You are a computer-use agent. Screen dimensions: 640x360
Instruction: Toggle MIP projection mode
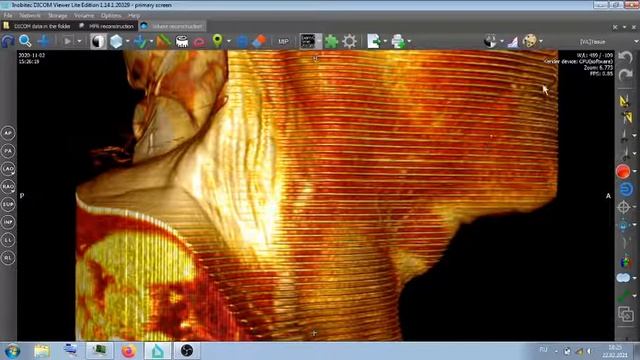pyautogui.click(x=283, y=41)
